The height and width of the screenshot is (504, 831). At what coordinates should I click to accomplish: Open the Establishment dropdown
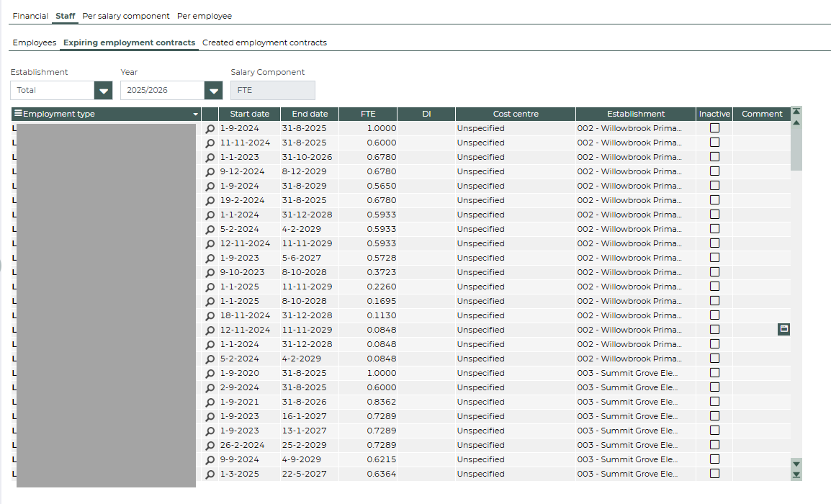click(x=104, y=91)
